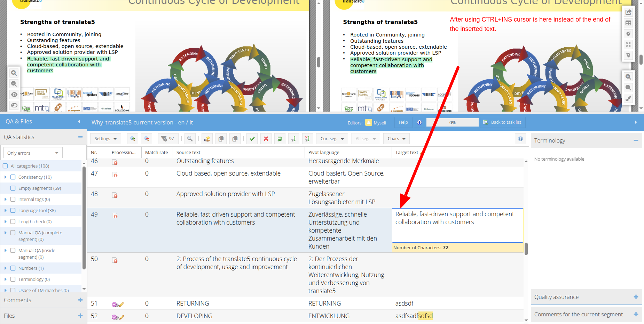Click the magnifier search icon in segment toolbar
The image size is (644, 324).
(x=190, y=139)
